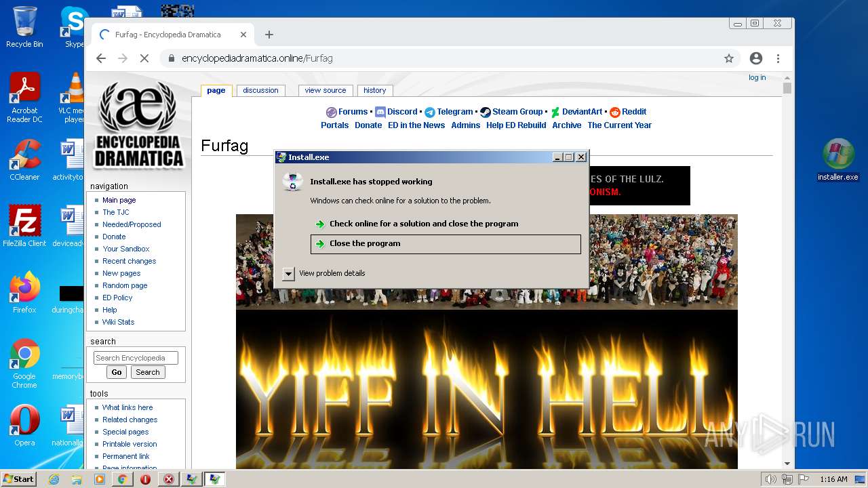Stop loading the page with the X button
Screen dimensions: 868x488
click(x=144, y=58)
